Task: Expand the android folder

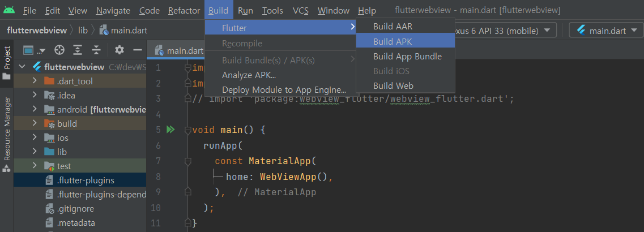Action: click(x=35, y=109)
